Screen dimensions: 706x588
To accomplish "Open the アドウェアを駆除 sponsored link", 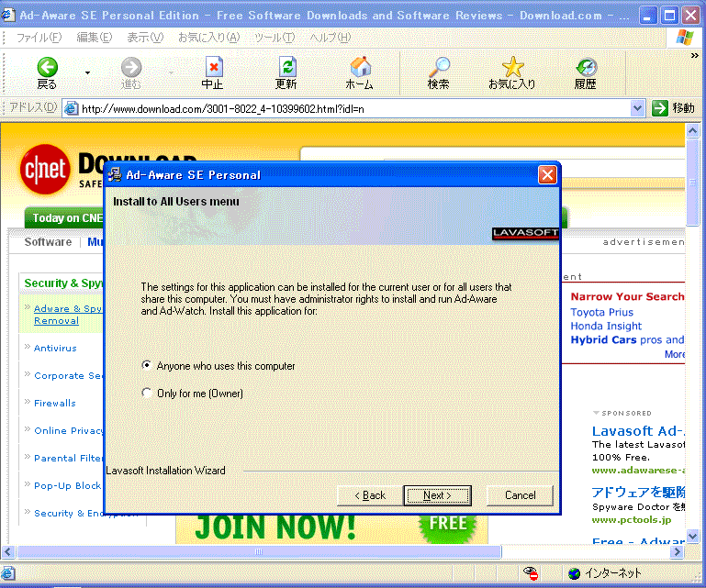I will click(x=638, y=493).
